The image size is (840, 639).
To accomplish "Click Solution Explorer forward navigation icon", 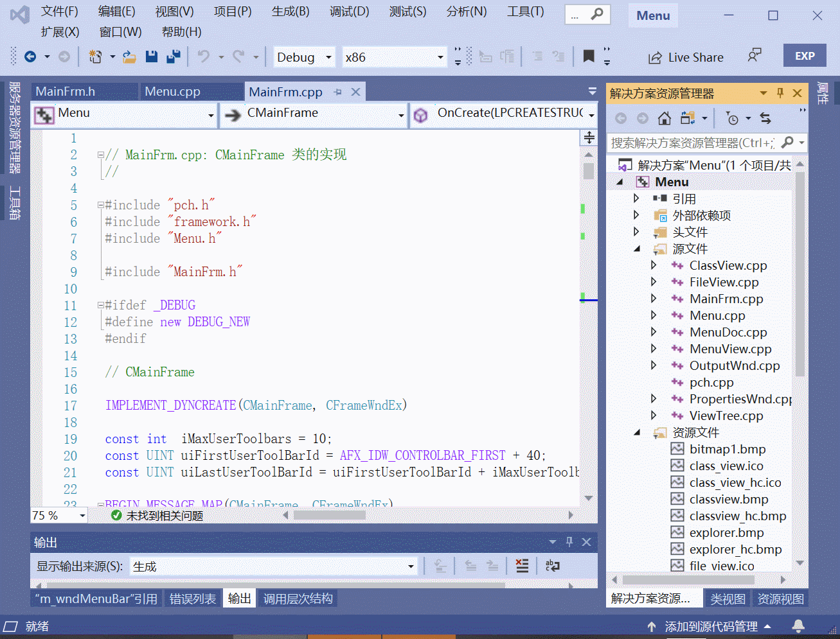I will click(643, 118).
